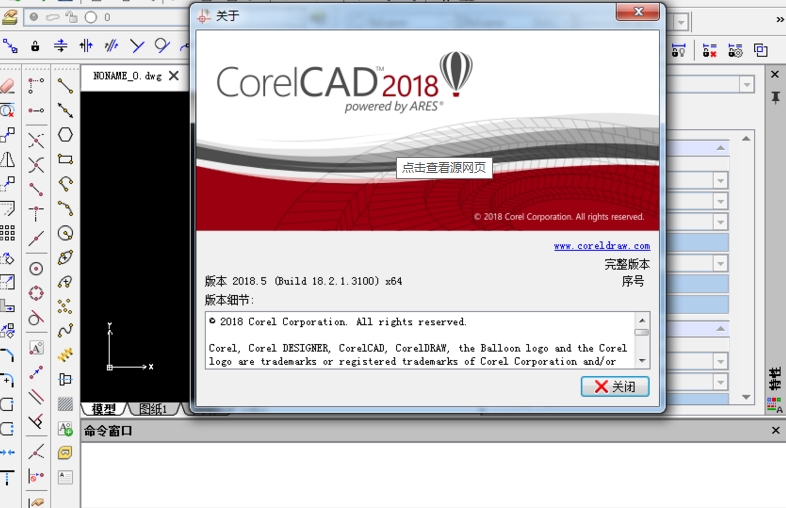This screenshot has height=508, width=786.
Task: Close the NONAME_0.dwg tab
Action: (x=173, y=76)
